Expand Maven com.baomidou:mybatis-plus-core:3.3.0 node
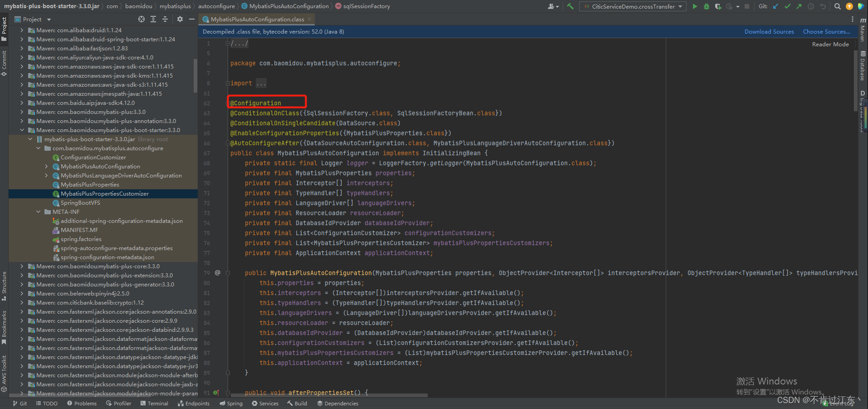The height and width of the screenshot is (409, 868). coord(22,266)
